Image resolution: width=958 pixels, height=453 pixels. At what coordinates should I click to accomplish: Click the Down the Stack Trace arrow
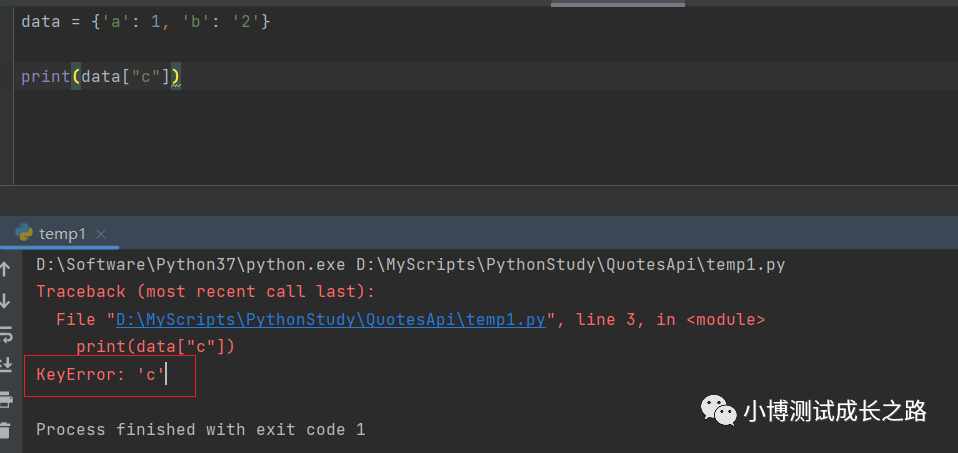tap(5, 301)
